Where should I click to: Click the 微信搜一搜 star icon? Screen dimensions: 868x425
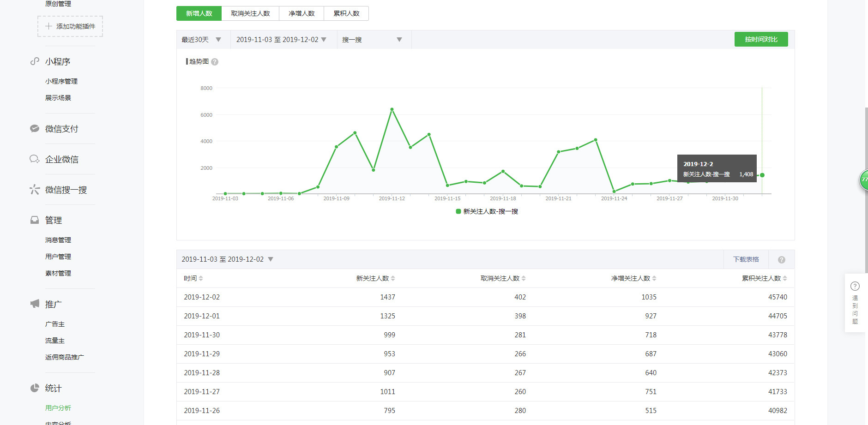(x=35, y=190)
